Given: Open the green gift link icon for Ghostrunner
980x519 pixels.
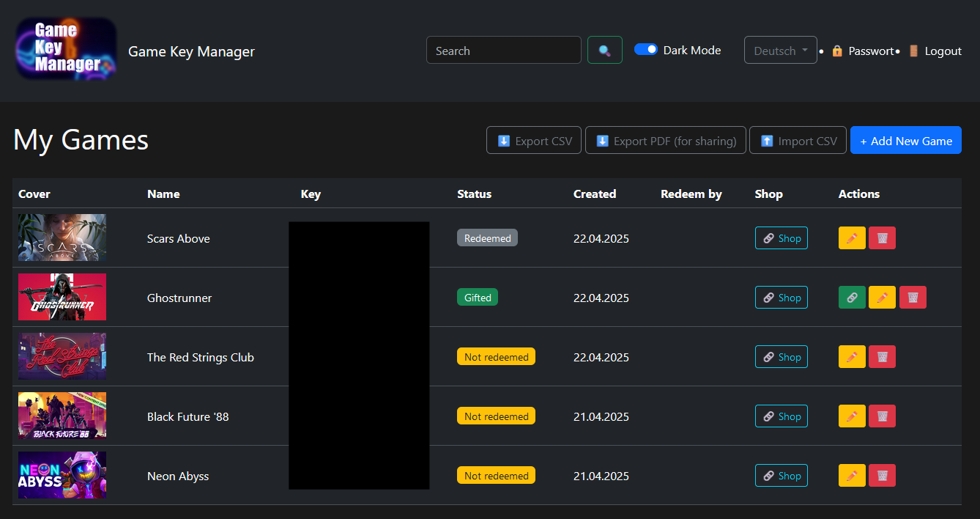Looking at the screenshot, I should click(851, 297).
